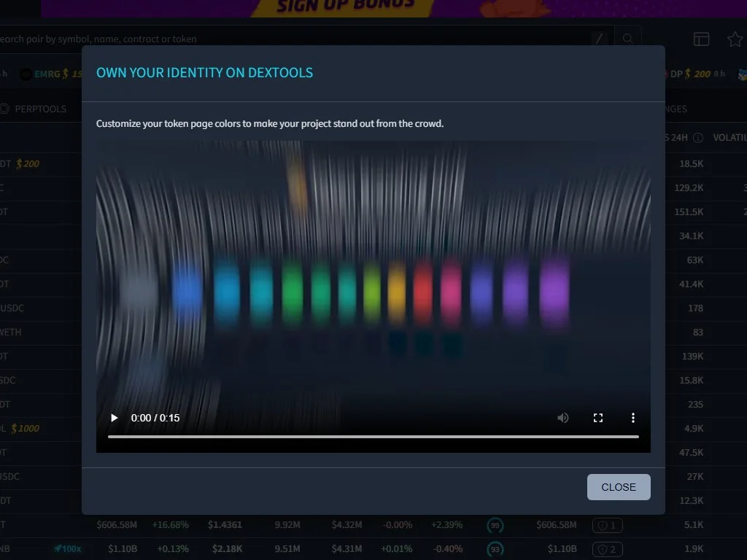Image resolution: width=747 pixels, height=560 pixels.
Task: Click the 100x rocket tag
Action: 67,548
